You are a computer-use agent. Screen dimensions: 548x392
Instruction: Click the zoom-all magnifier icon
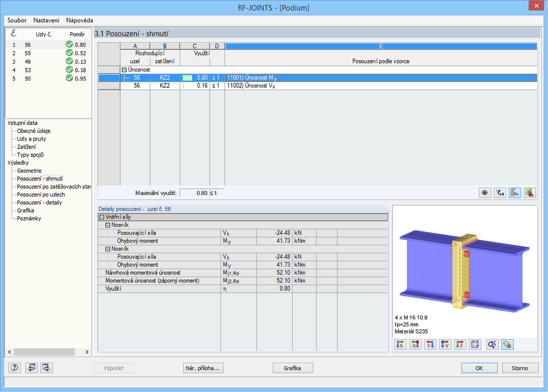click(492, 344)
